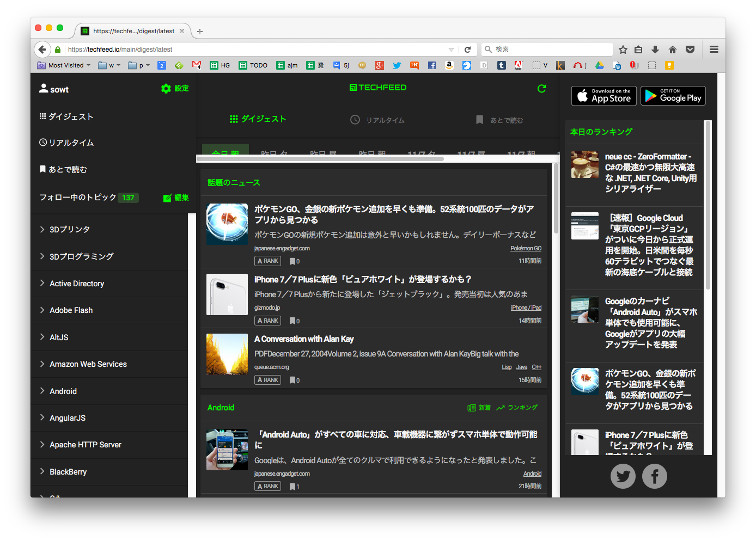Open あとで読む in left sidebar
This screenshot has width=756, height=541.
pos(63,169)
